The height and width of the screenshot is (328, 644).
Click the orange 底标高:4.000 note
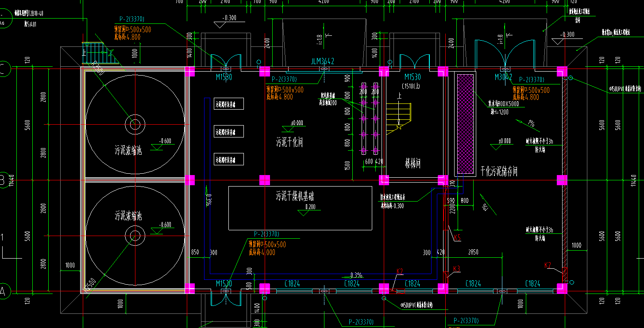click(262, 252)
